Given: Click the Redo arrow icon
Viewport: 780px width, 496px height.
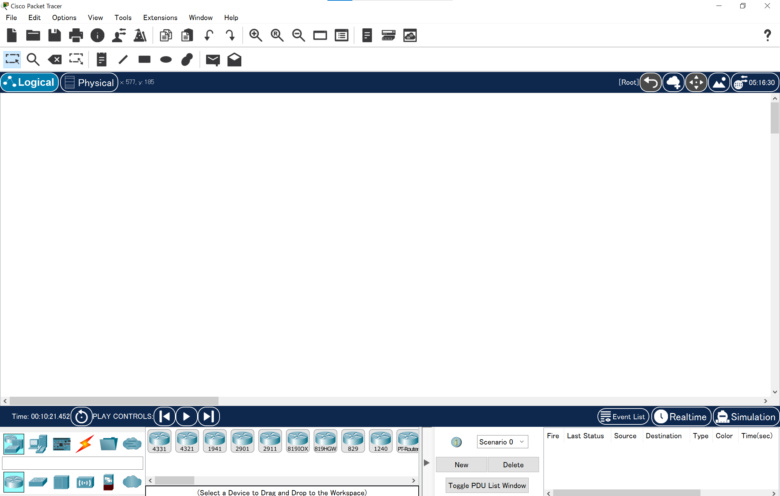Looking at the screenshot, I should pos(230,35).
